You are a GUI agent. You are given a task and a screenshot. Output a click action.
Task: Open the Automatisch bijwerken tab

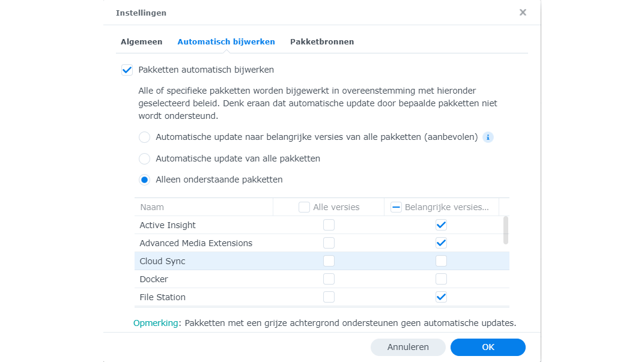point(226,42)
